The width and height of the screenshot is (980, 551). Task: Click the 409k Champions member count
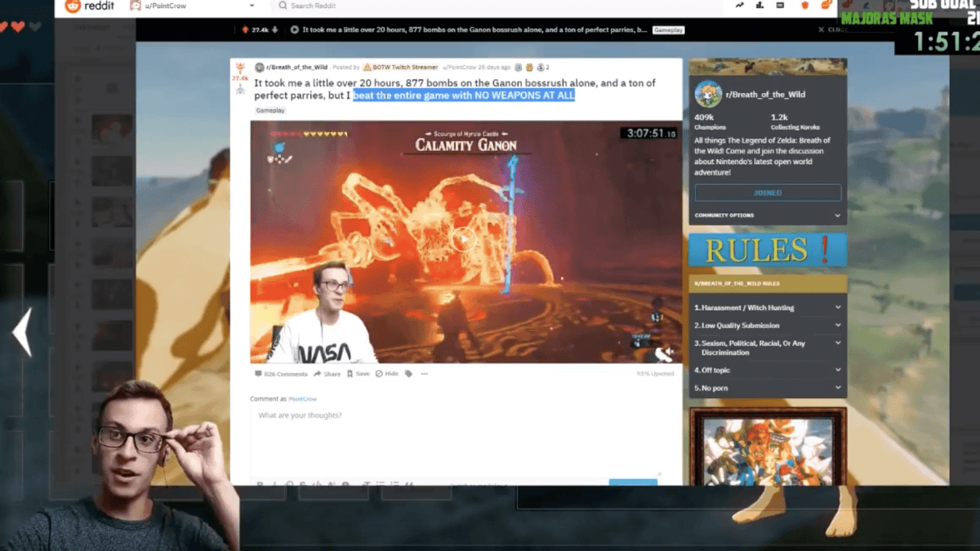click(710, 122)
